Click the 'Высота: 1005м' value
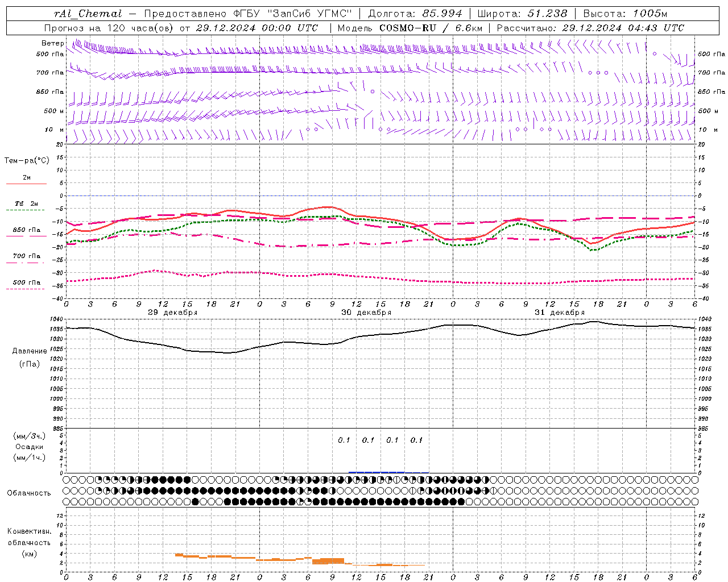 625,14
